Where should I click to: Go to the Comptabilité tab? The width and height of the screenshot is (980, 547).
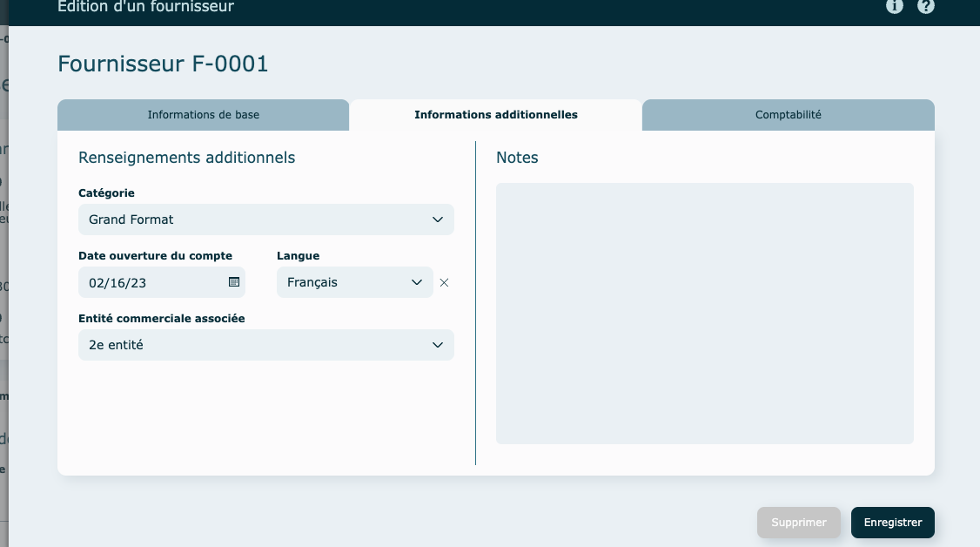[x=788, y=115]
